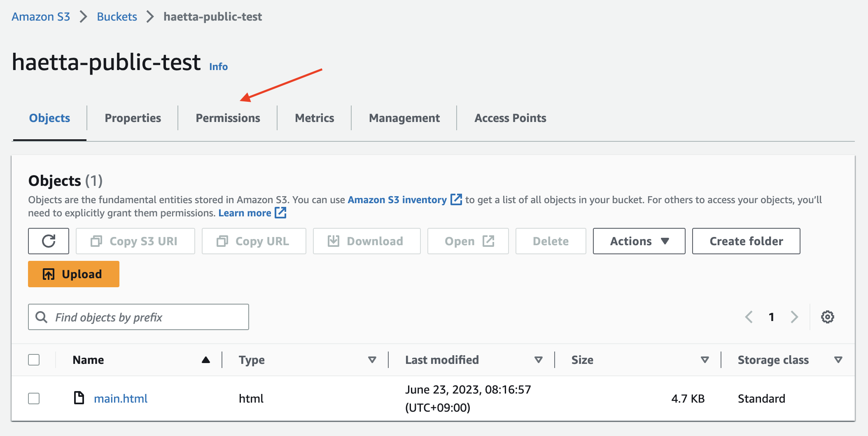Click the Open button
The height and width of the screenshot is (436, 868).
pos(468,241)
